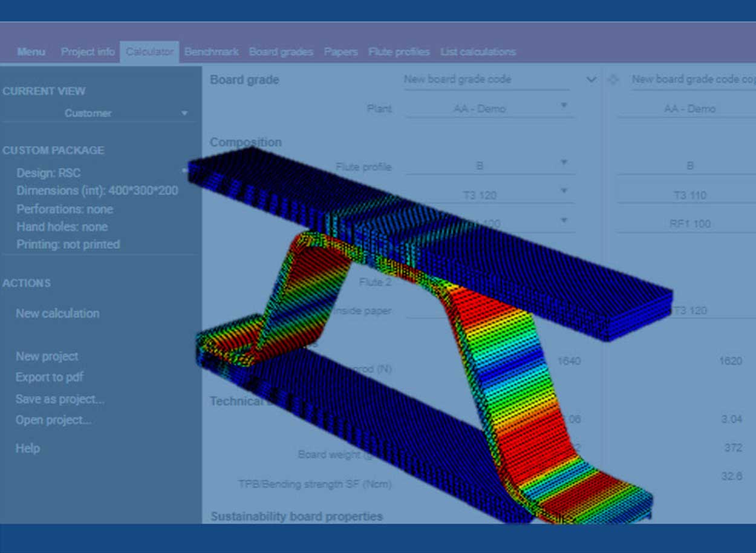Open the Flute profiles tab
This screenshot has height=553, width=756.
[399, 52]
